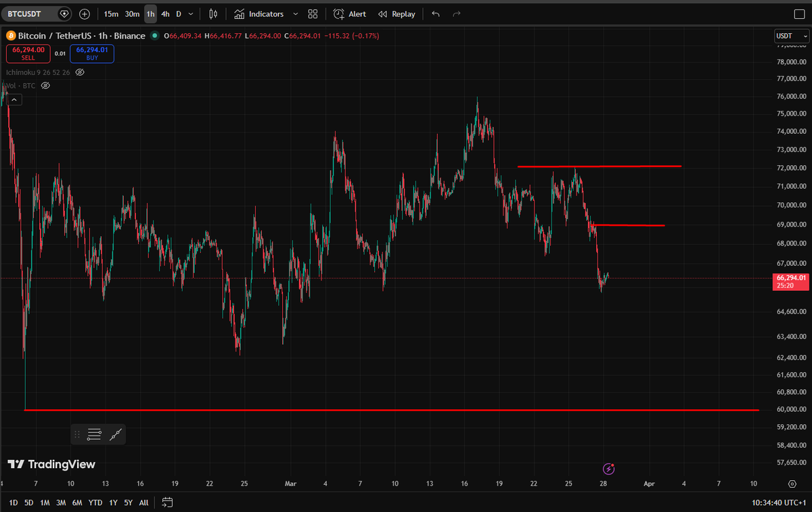Click the Apr label on time axis
812x512 pixels.
[649, 484]
